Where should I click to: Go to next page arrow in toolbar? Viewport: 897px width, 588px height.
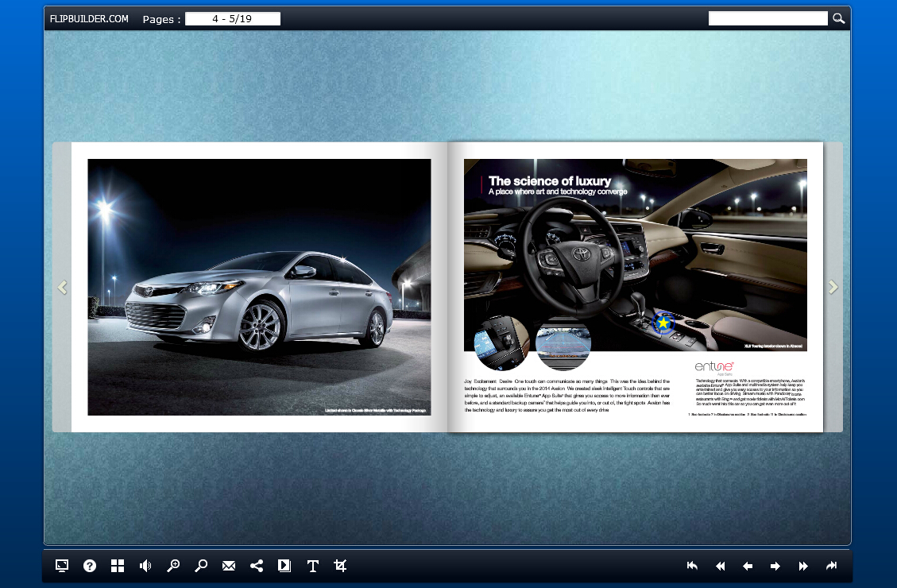pos(775,566)
